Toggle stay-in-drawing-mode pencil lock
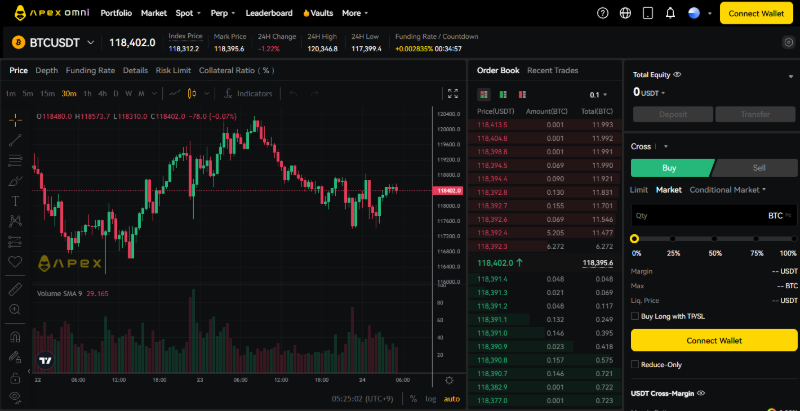 15,357
